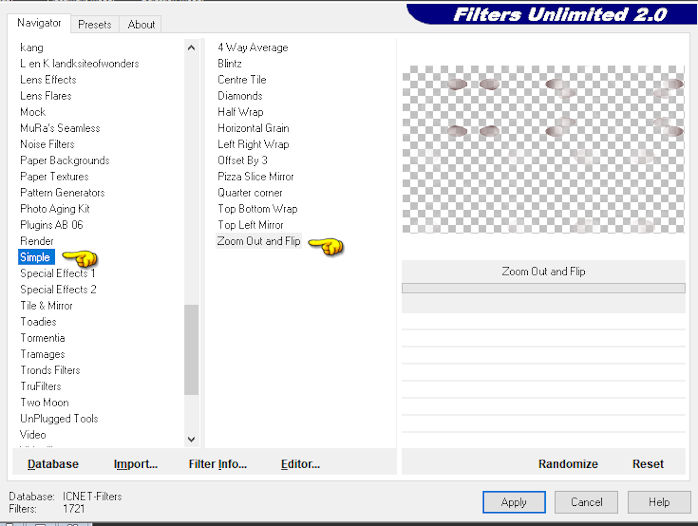
Task: Select the Half Wrap filter
Action: pos(240,112)
